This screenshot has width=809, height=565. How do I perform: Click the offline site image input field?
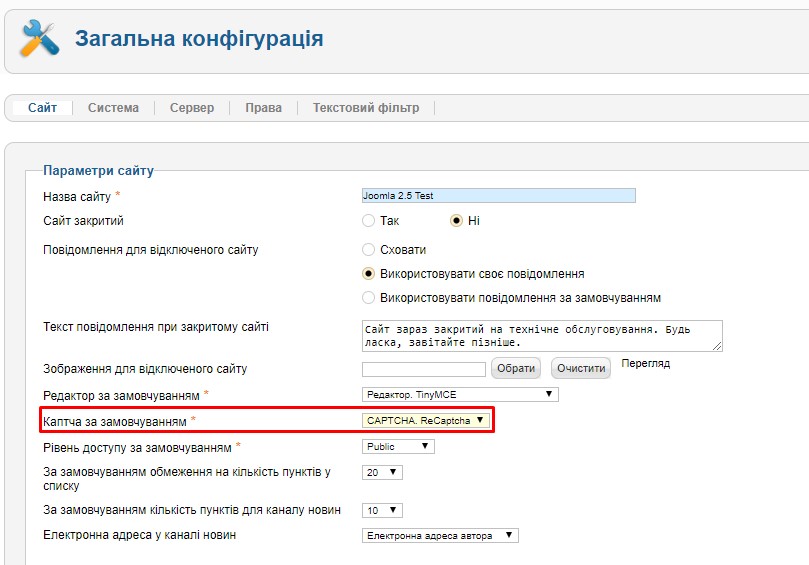click(424, 369)
